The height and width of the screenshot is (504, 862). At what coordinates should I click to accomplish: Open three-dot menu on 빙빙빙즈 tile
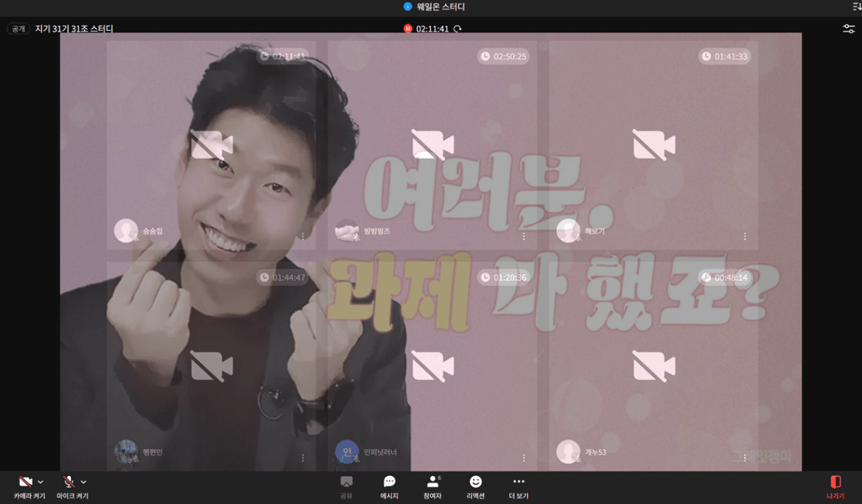coord(524,237)
